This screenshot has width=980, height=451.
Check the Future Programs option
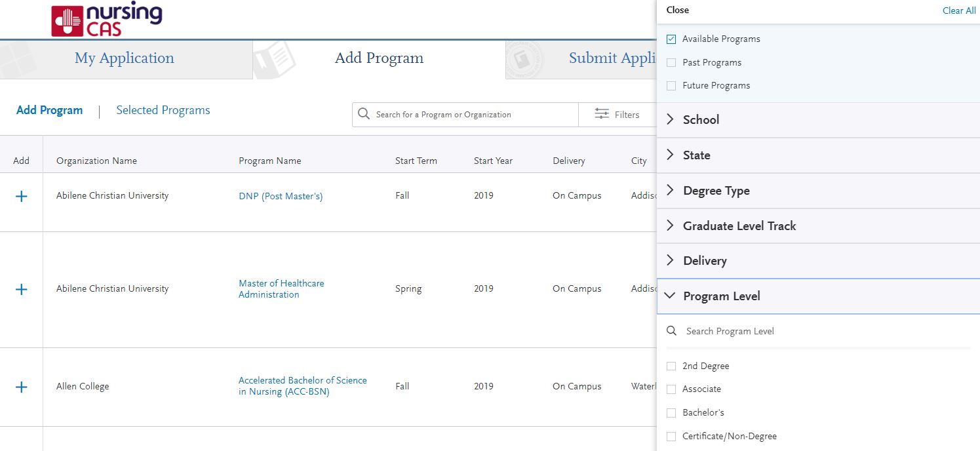[671, 86]
